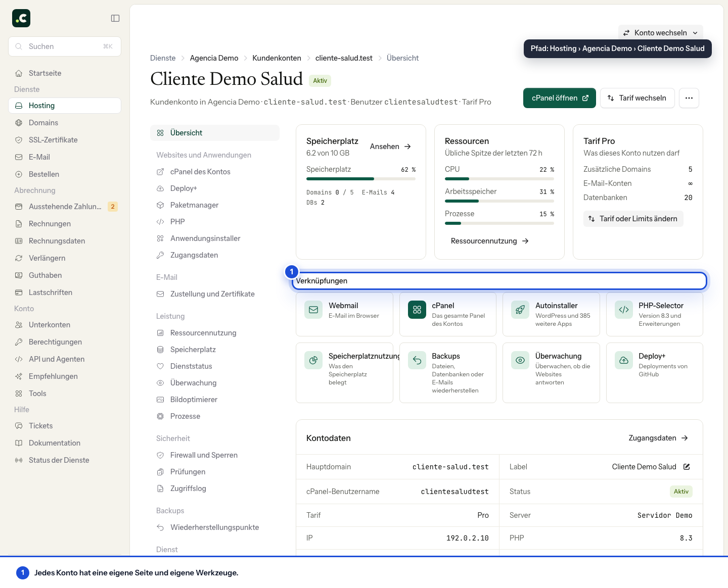Click the app logo in sidebar
Image resolution: width=728 pixels, height=588 pixels.
tap(21, 18)
